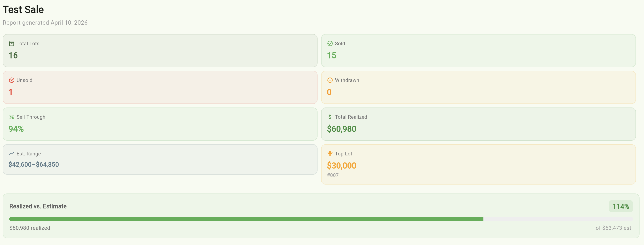
Task: Click the Est. Range trending line icon
Action: point(11,154)
